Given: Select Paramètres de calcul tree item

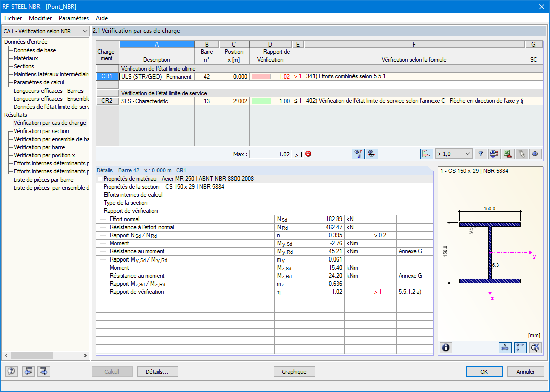Looking at the screenshot, I should coord(39,82).
